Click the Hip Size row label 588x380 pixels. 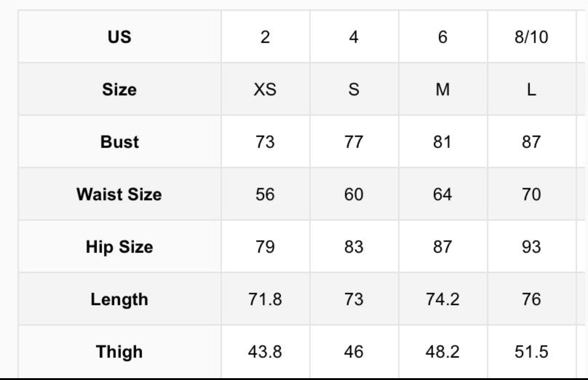[x=119, y=247]
